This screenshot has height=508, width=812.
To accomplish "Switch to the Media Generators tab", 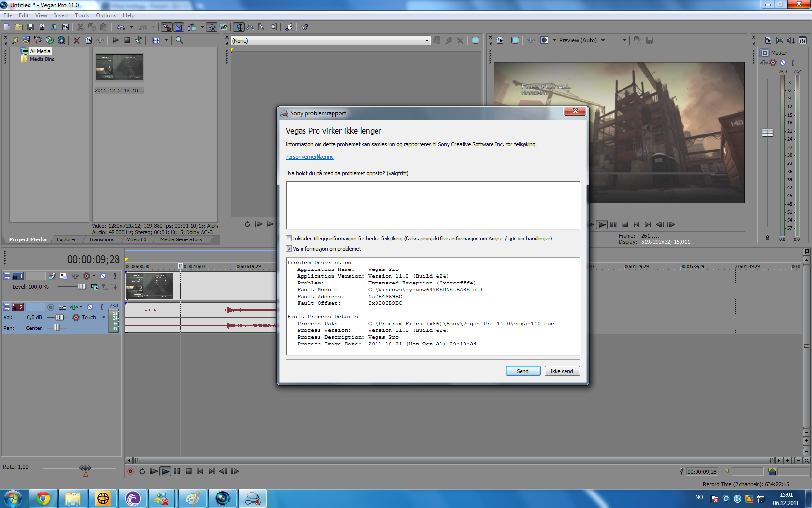I will tap(181, 239).
